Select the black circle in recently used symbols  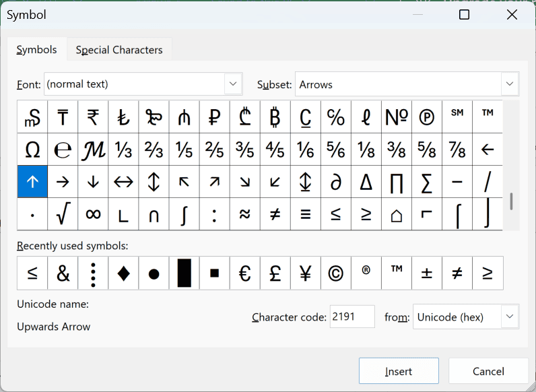pyautogui.click(x=154, y=273)
